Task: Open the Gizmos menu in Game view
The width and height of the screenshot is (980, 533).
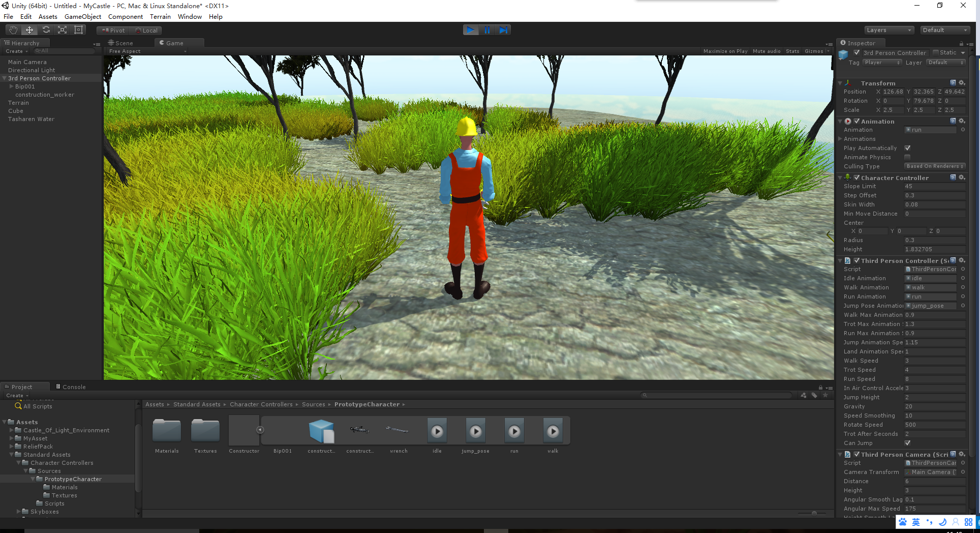Action: coord(817,51)
